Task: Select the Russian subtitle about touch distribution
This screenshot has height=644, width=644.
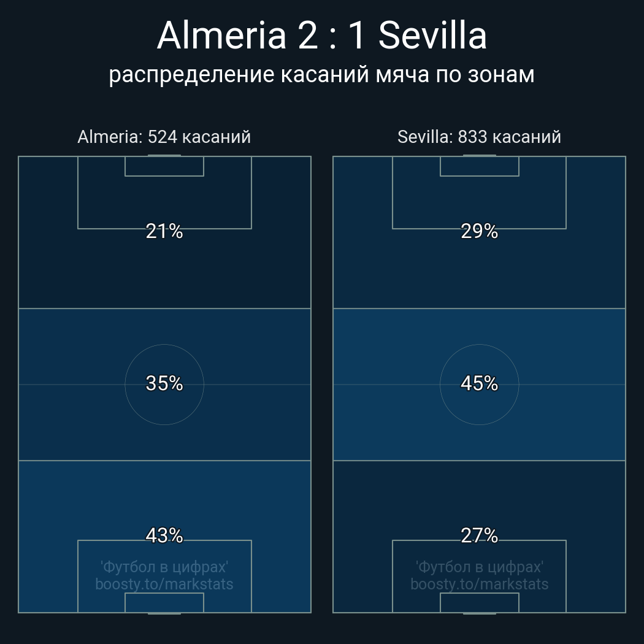Action: click(321, 75)
